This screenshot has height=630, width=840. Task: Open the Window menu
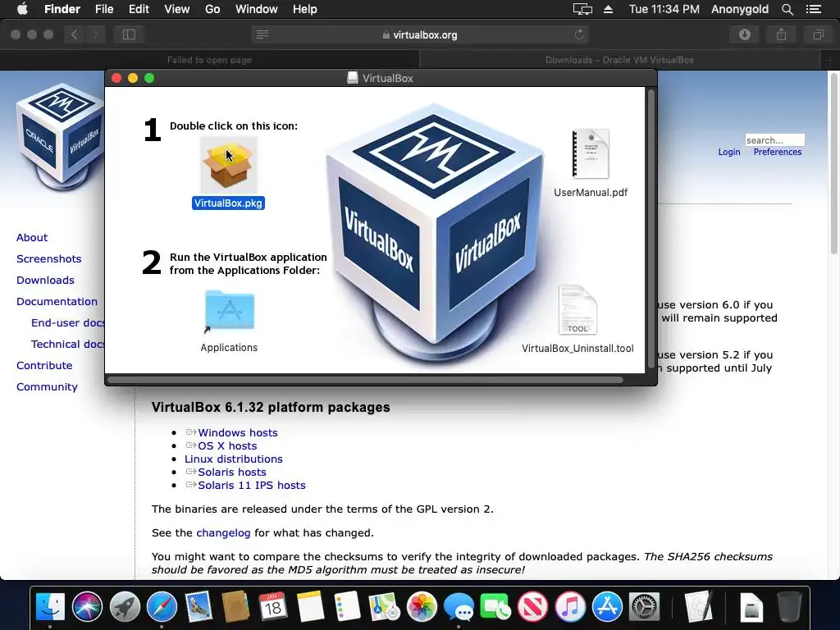pos(257,9)
